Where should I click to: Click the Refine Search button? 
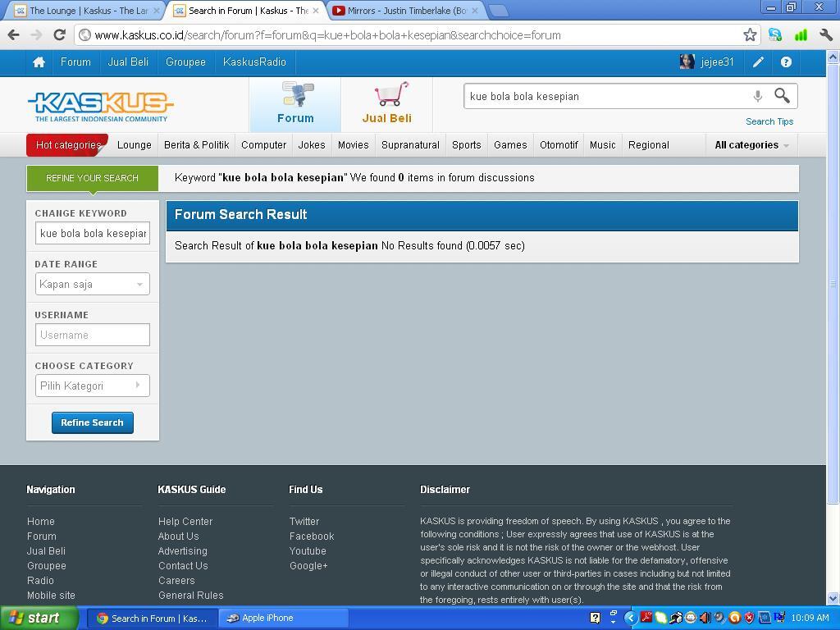(92, 422)
